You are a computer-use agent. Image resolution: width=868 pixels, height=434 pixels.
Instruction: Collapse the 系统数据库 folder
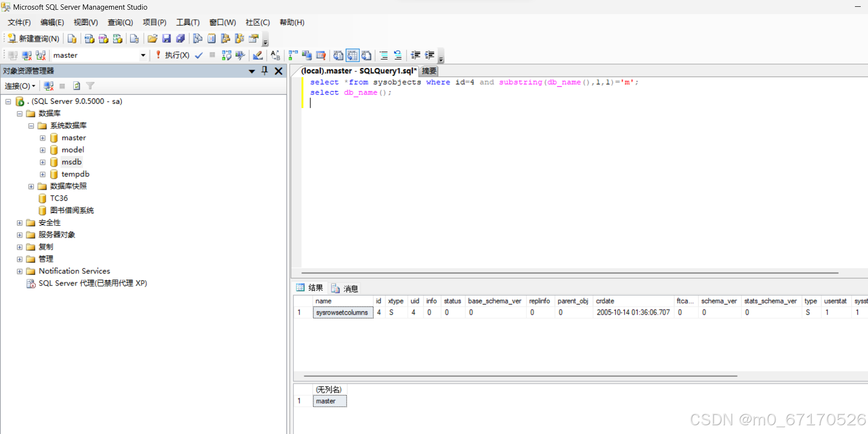tap(31, 126)
